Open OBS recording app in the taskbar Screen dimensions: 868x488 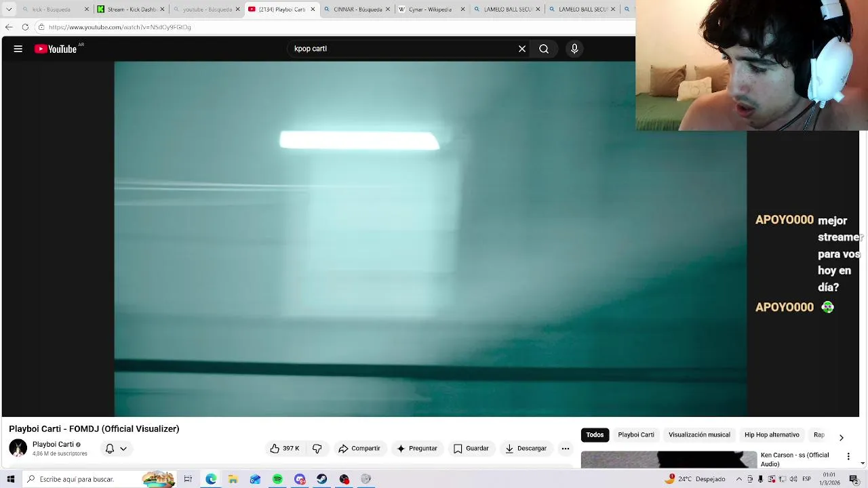(344, 479)
